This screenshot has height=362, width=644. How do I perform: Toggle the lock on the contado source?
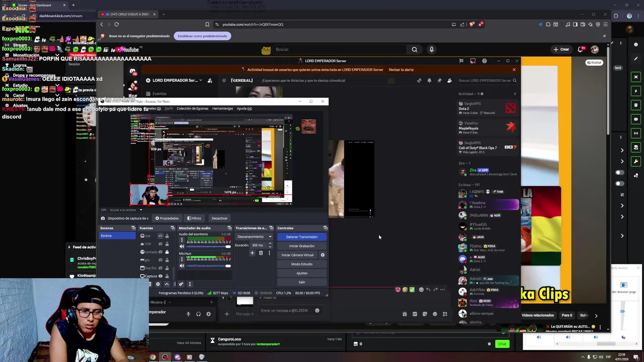(167, 252)
